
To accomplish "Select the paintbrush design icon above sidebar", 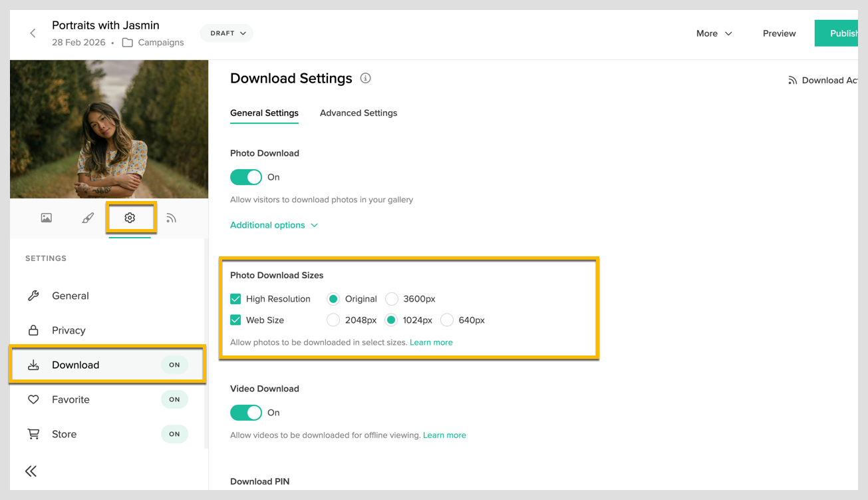I will [88, 217].
